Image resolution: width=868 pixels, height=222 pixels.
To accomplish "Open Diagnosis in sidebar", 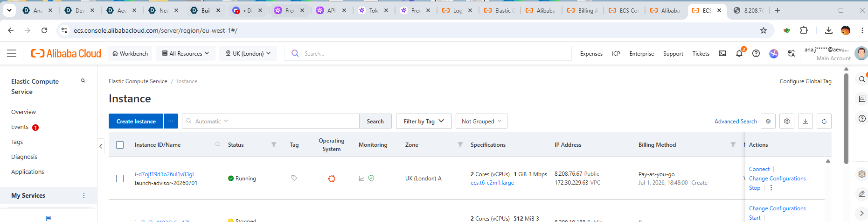I will tap(24, 157).
